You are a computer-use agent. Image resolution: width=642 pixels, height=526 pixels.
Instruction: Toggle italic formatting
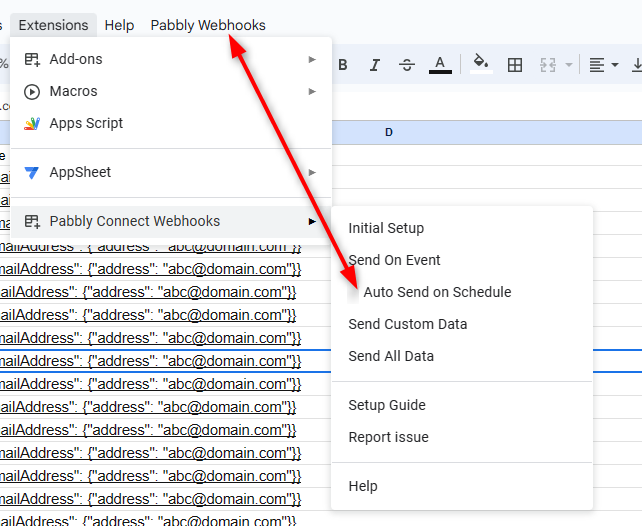375,65
